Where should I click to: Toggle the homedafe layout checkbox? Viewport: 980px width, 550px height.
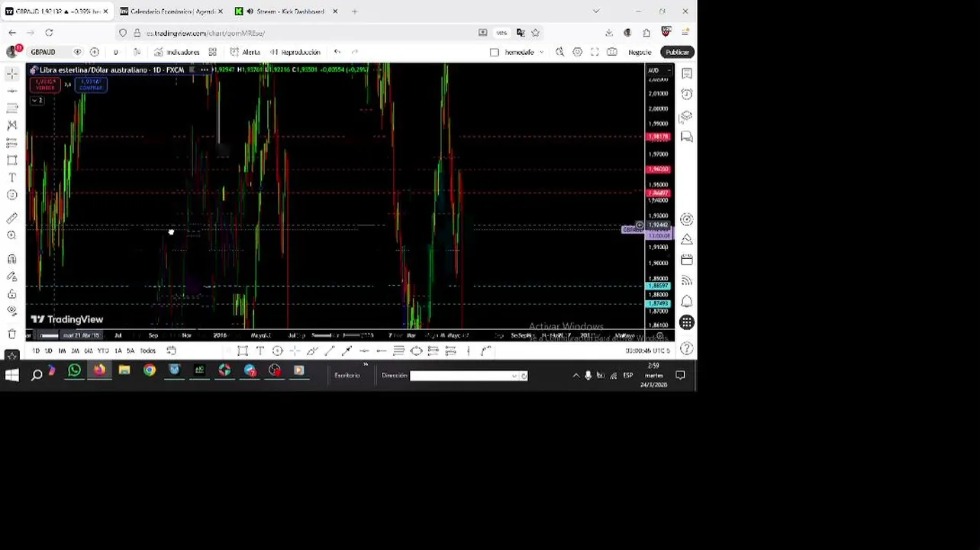[x=495, y=52]
